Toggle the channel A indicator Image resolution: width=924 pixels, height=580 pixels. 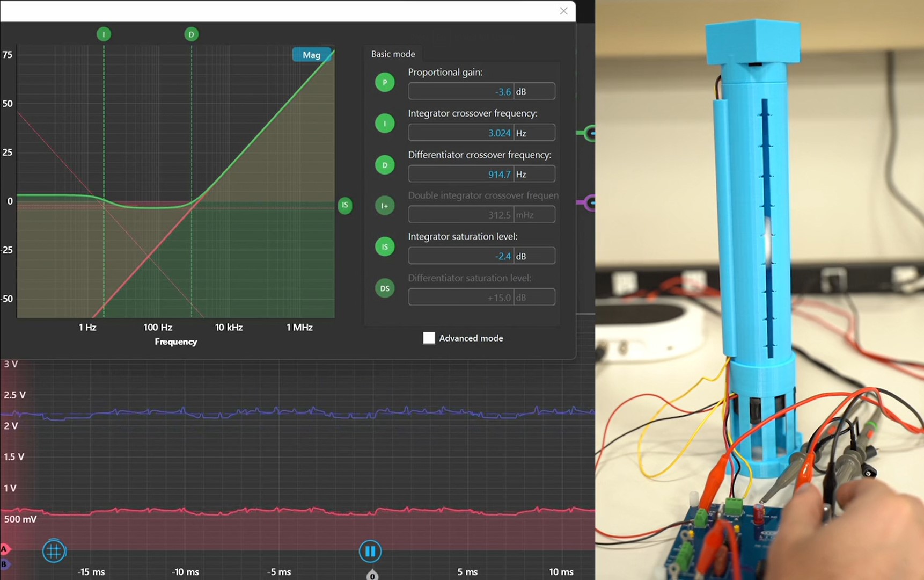click(4, 549)
